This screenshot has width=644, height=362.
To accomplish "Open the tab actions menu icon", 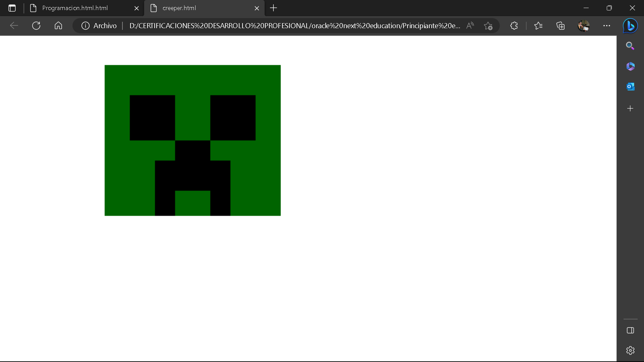I will (x=12, y=8).
